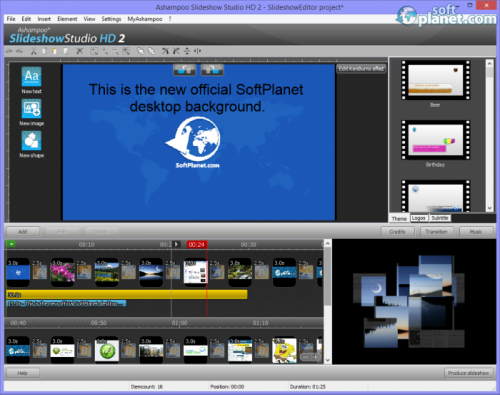This screenshot has width=500, height=395.
Task: Click the Transition button
Action: [437, 232]
